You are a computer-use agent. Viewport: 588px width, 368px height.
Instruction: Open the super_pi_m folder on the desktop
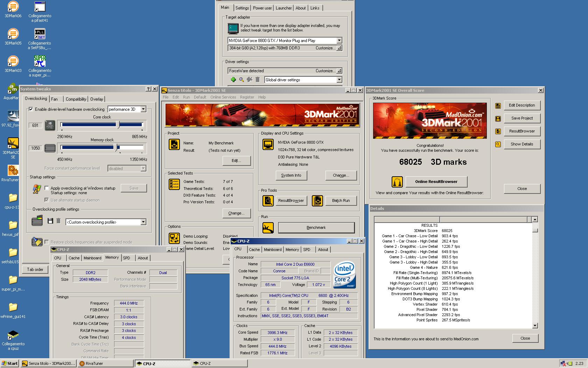13,280
